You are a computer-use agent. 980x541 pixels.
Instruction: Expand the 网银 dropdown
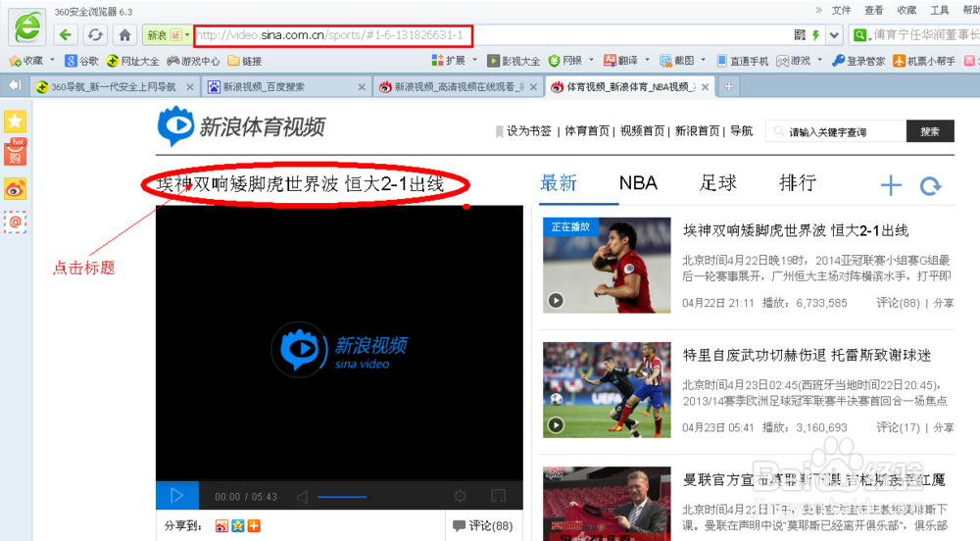coord(591,60)
